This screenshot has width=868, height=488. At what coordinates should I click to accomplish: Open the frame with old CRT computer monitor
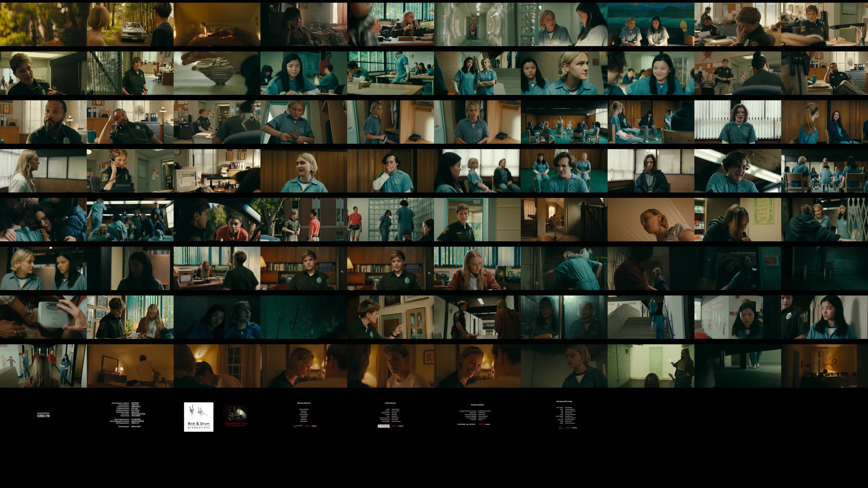(217, 171)
